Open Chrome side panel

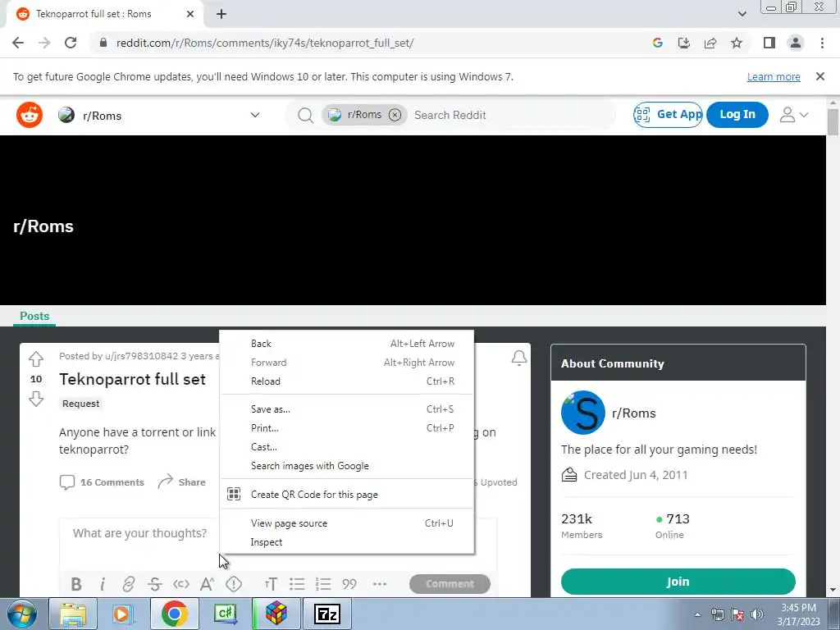(x=769, y=43)
